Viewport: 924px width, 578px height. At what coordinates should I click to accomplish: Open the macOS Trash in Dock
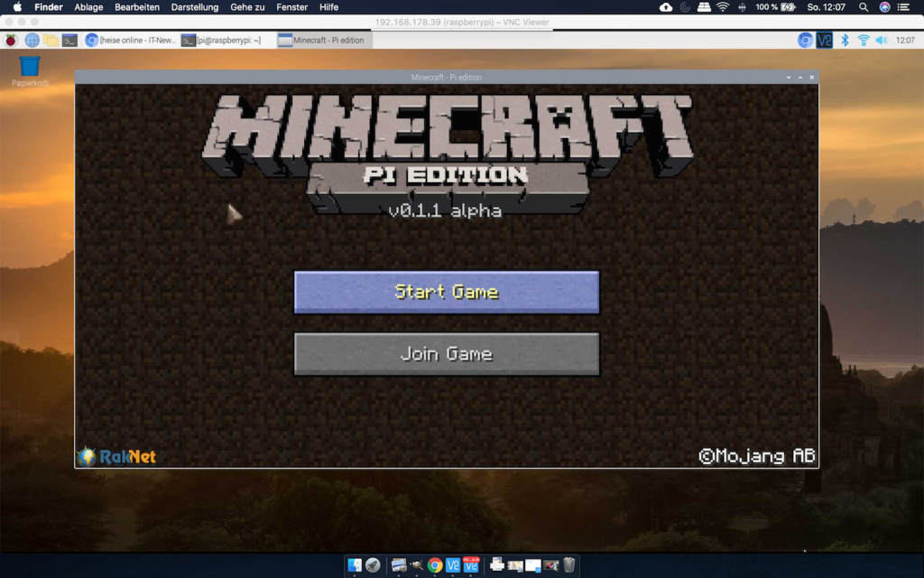[568, 565]
